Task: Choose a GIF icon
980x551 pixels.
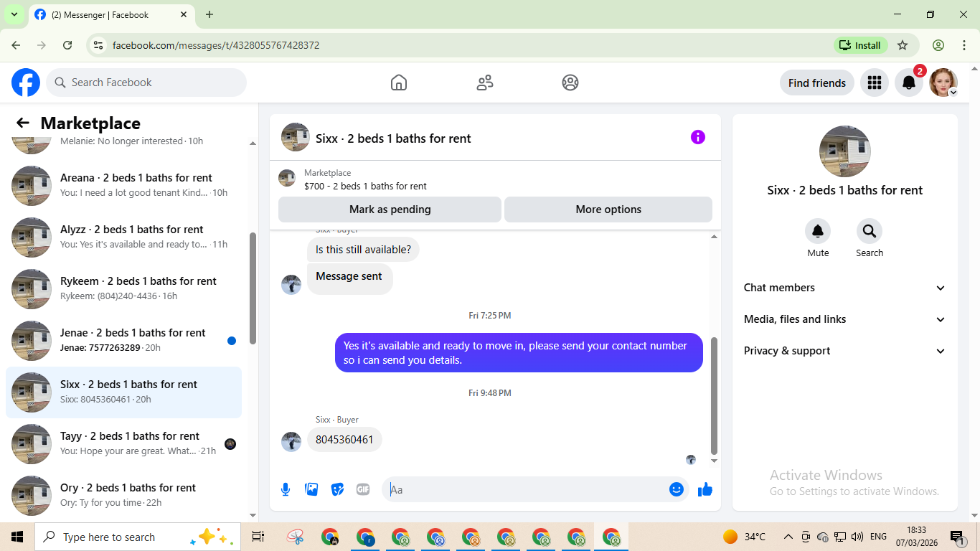Action: coord(363,489)
